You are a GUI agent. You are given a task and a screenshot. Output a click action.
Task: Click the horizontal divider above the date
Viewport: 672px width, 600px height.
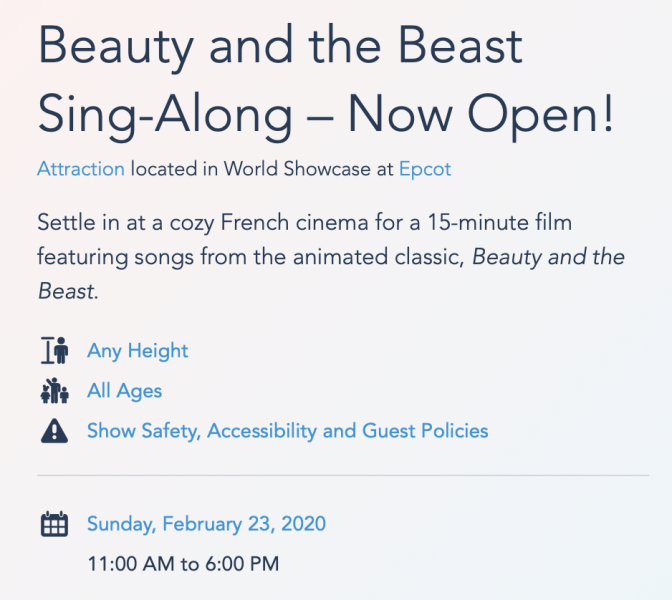[343, 475]
